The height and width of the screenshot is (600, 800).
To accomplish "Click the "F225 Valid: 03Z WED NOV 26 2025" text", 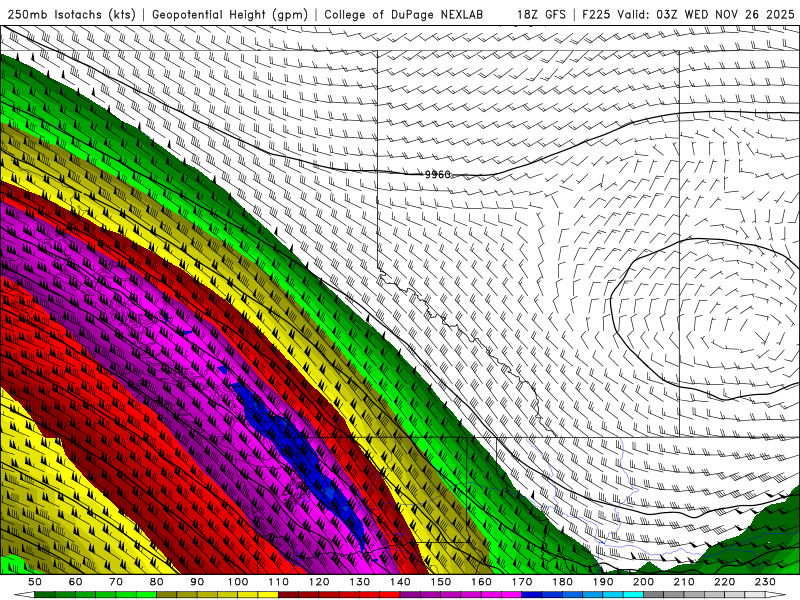I will (x=688, y=15).
